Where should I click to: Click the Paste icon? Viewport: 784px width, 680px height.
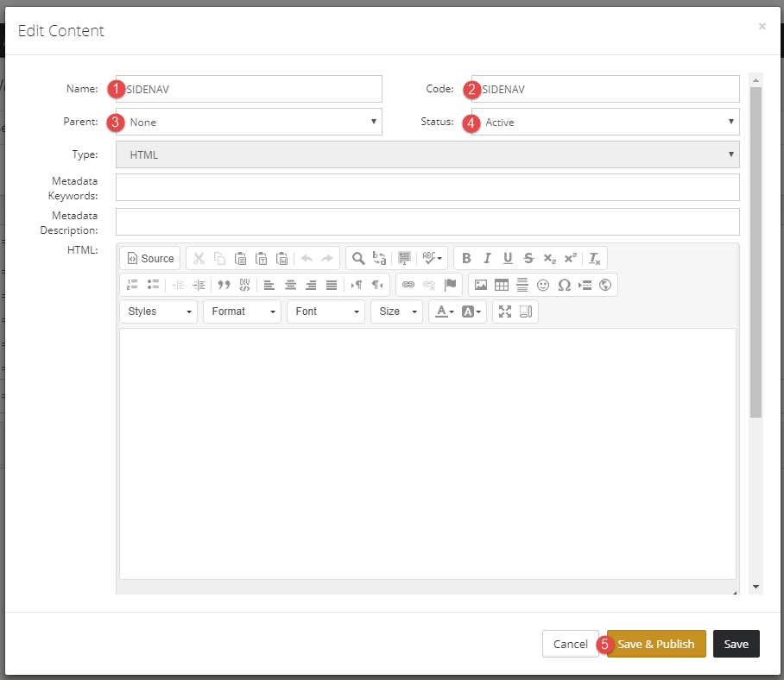(x=241, y=258)
